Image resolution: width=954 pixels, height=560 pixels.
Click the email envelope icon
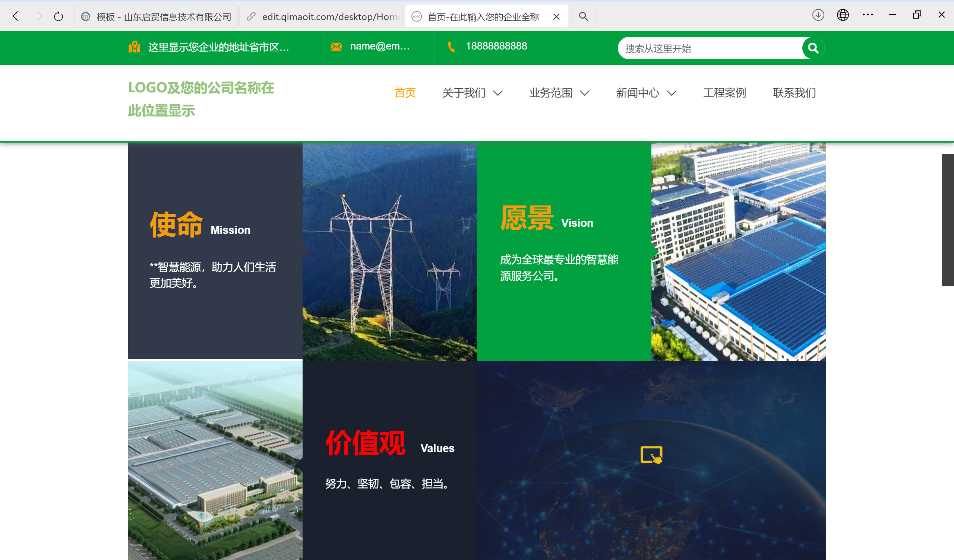coord(336,46)
